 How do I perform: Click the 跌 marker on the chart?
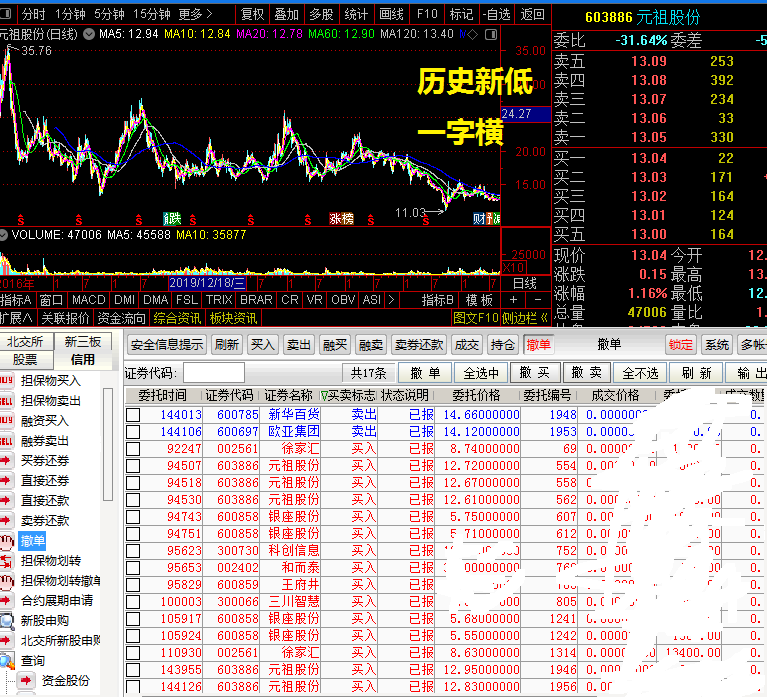click(172, 218)
